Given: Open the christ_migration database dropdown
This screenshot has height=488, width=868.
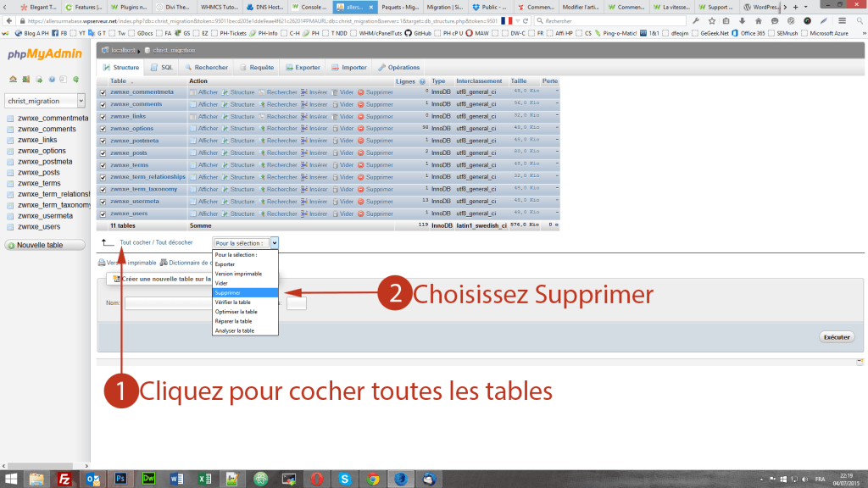Looking at the screenshot, I should [x=45, y=101].
